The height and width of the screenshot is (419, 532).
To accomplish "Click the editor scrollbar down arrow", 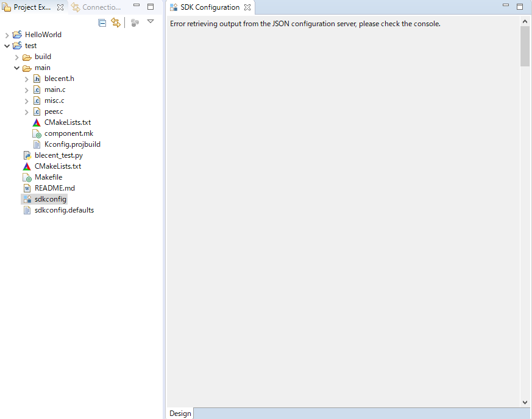I will (525, 403).
